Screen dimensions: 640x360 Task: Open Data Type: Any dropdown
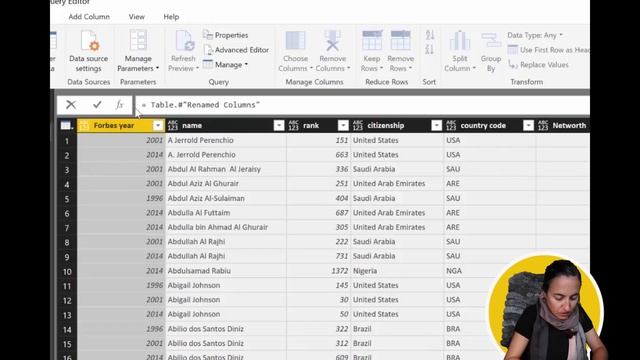(535, 35)
